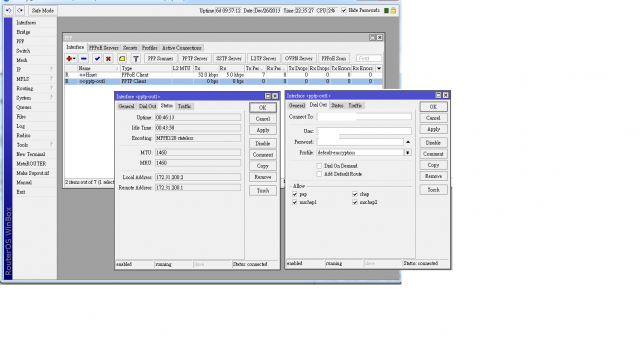Image resolution: width=640 pixels, height=360 pixels.
Task: Click the User input field
Action: 364,131
